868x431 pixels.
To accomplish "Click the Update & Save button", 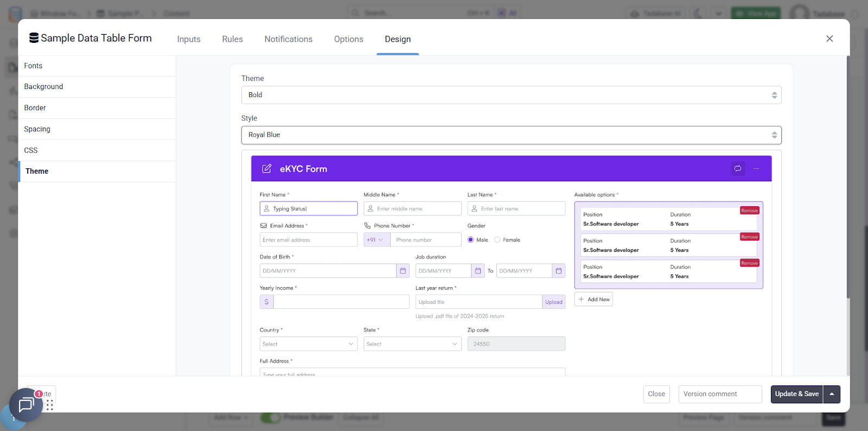I will (x=796, y=394).
